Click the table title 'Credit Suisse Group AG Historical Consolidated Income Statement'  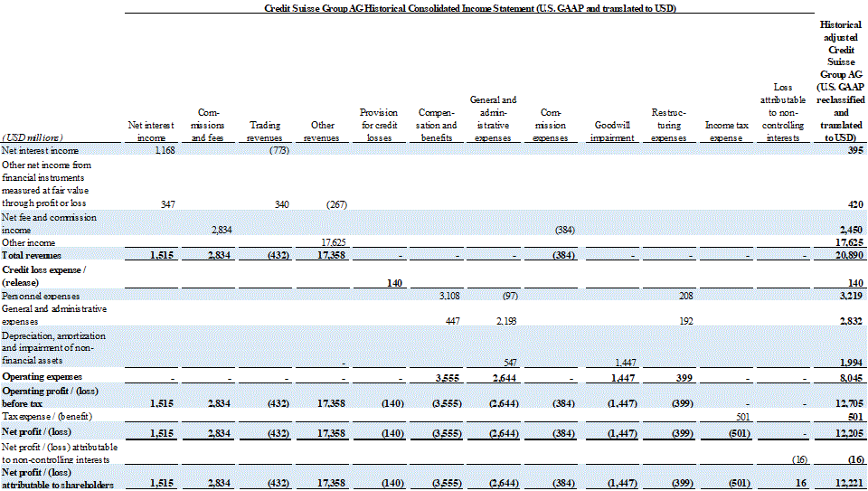470,8
